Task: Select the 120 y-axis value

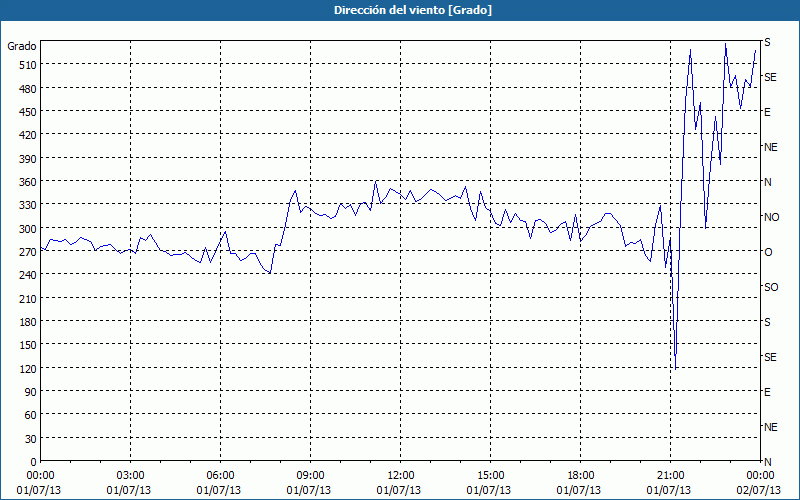Action: (x=29, y=369)
